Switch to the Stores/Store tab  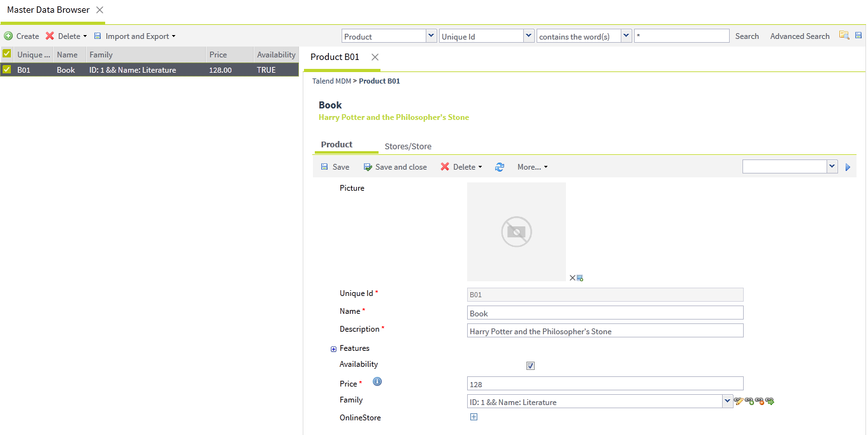coord(408,147)
